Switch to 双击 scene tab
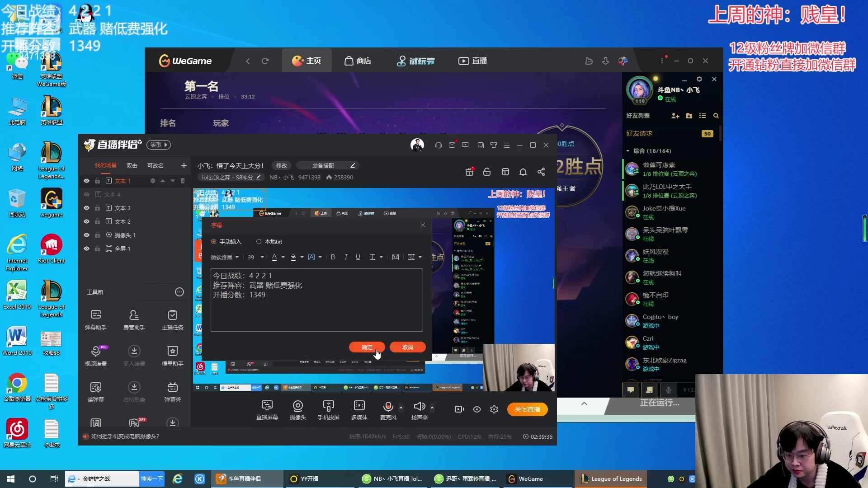This screenshot has height=488, width=868. click(x=132, y=165)
